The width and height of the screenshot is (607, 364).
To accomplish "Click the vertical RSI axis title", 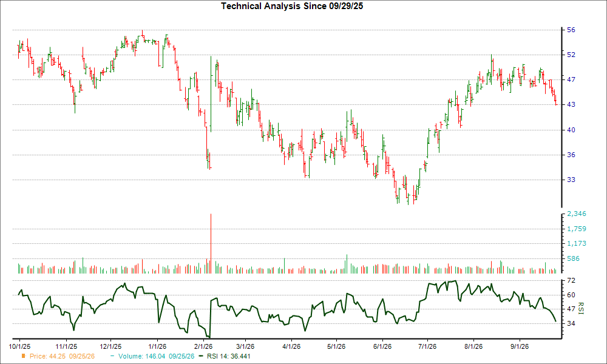I will (580, 308).
